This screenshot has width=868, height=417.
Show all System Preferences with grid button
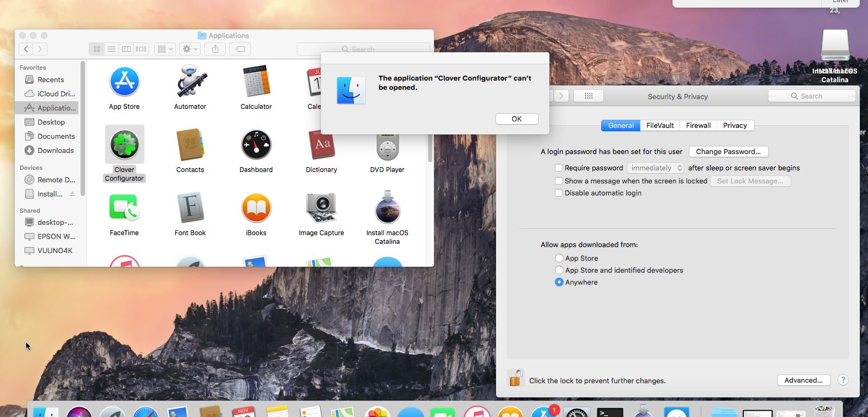tap(588, 96)
